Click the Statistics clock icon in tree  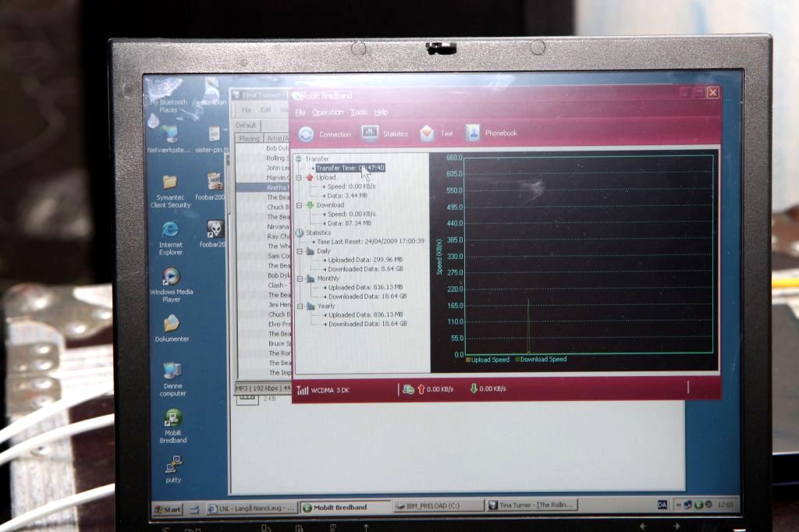tap(300, 232)
